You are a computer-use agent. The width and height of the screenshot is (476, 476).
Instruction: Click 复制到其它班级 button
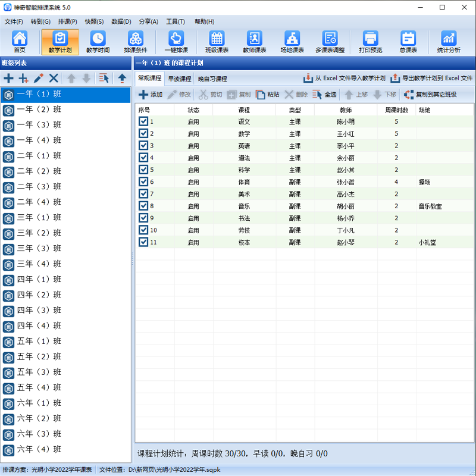tap(430, 95)
